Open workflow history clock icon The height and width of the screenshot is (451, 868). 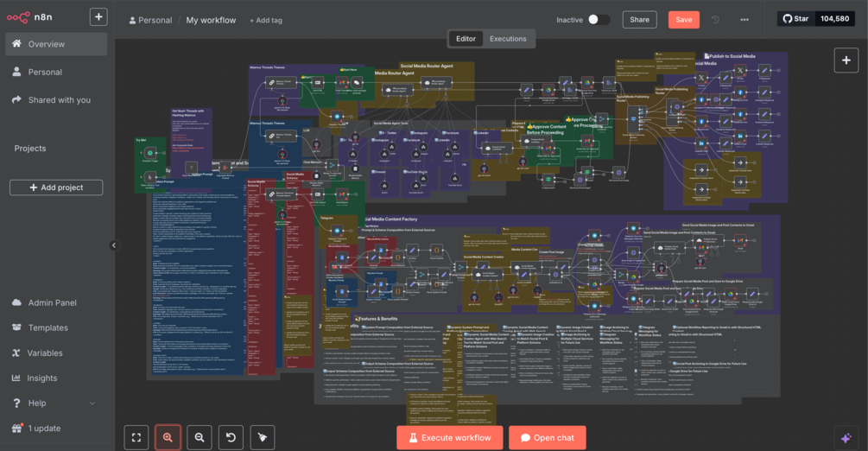point(715,19)
